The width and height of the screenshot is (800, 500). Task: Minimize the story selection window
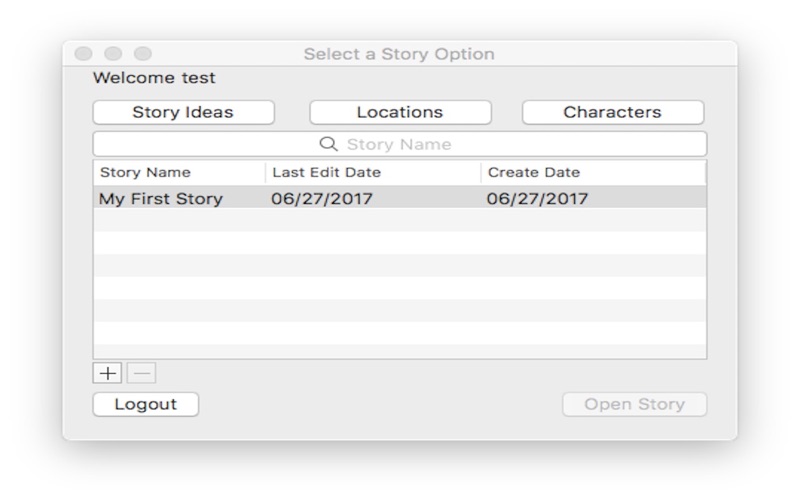(113, 54)
